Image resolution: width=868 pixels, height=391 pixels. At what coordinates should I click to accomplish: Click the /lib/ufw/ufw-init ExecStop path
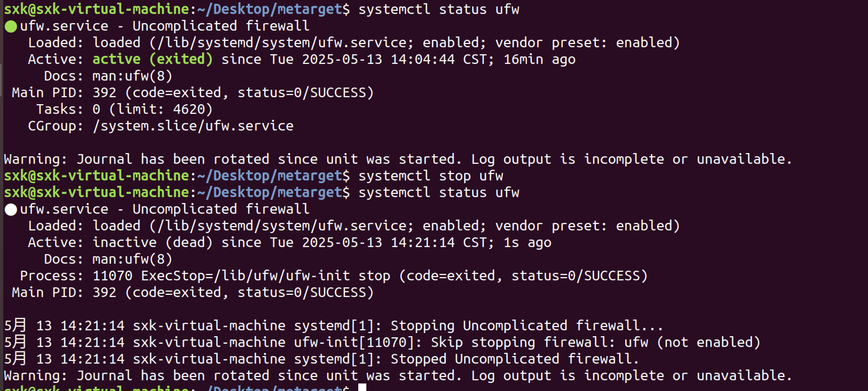click(245, 276)
